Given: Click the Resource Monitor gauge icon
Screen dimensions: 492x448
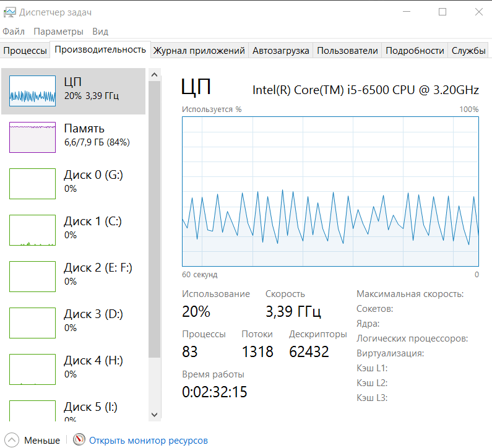Looking at the screenshot, I should [79, 439].
